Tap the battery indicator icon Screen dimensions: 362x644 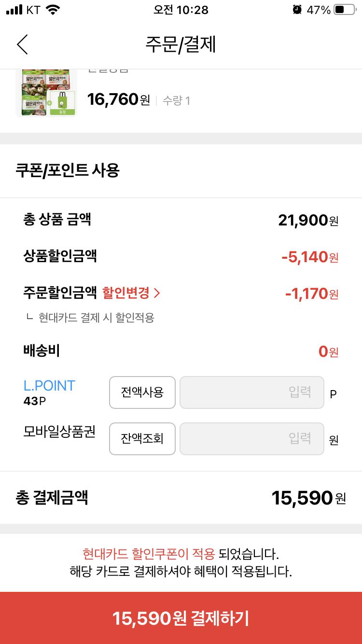click(345, 10)
